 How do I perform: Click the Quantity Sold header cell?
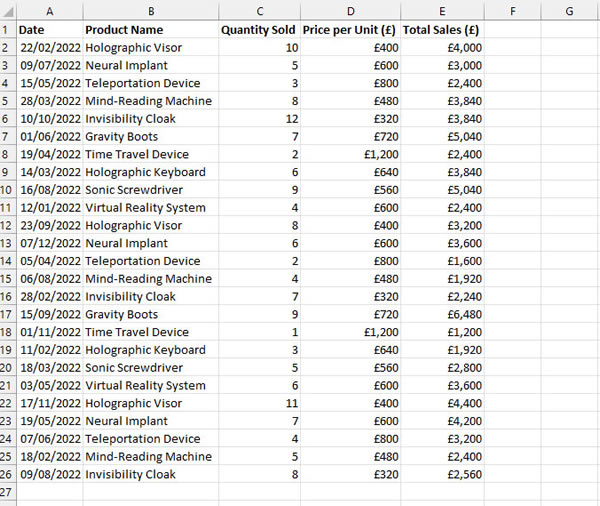point(260,29)
